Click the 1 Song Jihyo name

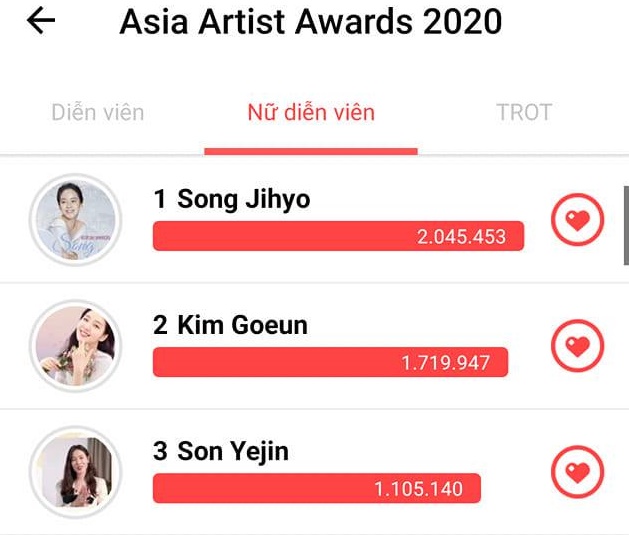pyautogui.click(x=232, y=199)
